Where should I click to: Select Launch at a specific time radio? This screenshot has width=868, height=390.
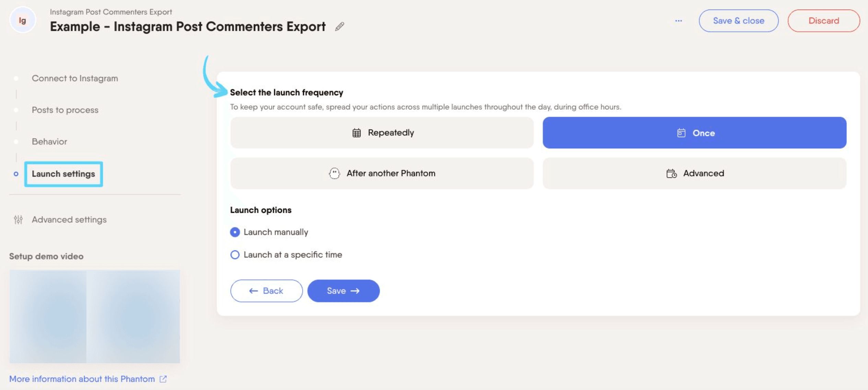(235, 255)
